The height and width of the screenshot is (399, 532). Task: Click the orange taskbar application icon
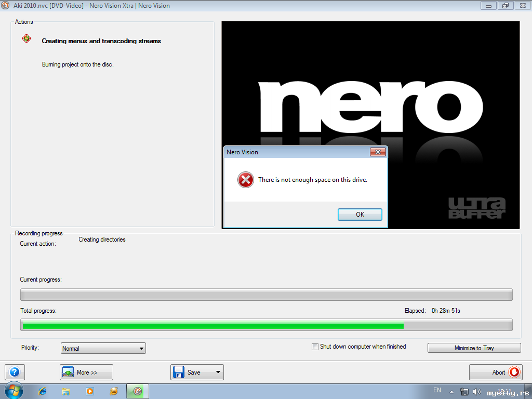[x=114, y=391]
